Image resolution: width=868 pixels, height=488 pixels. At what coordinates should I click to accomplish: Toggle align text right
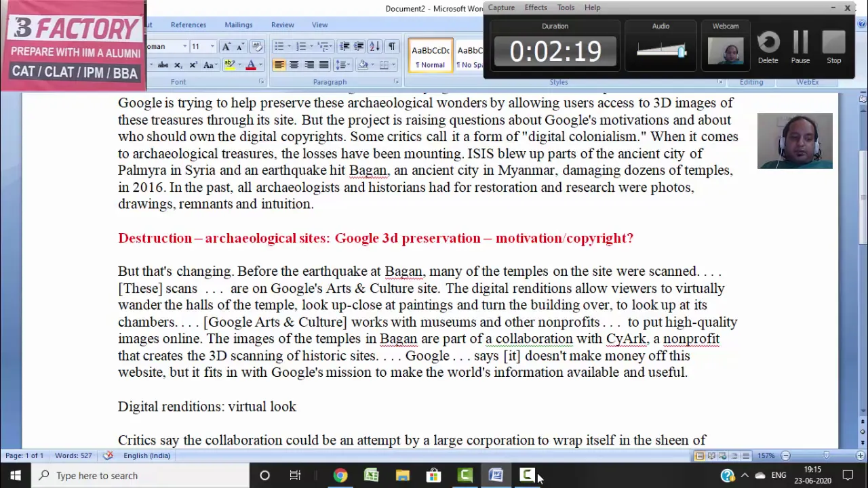[x=309, y=65]
